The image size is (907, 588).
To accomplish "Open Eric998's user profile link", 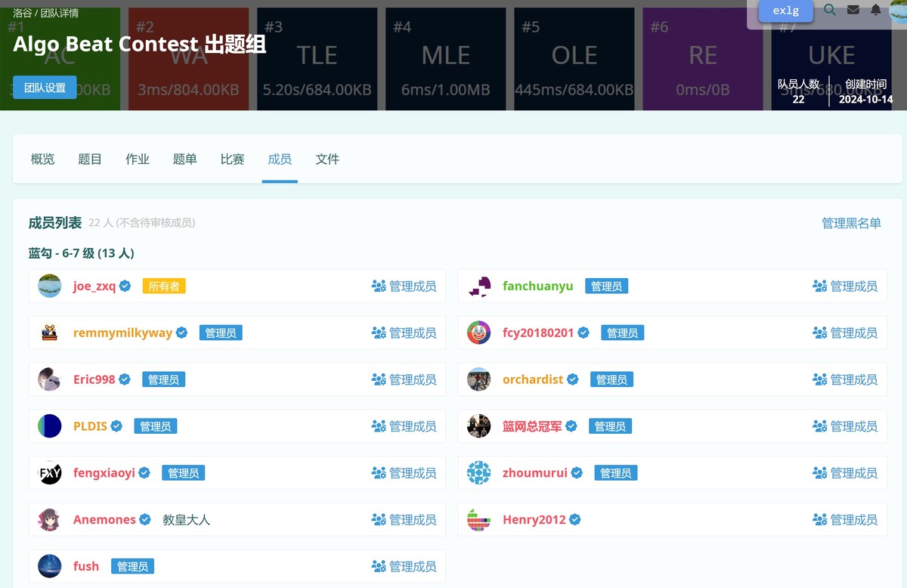I will pyautogui.click(x=94, y=379).
